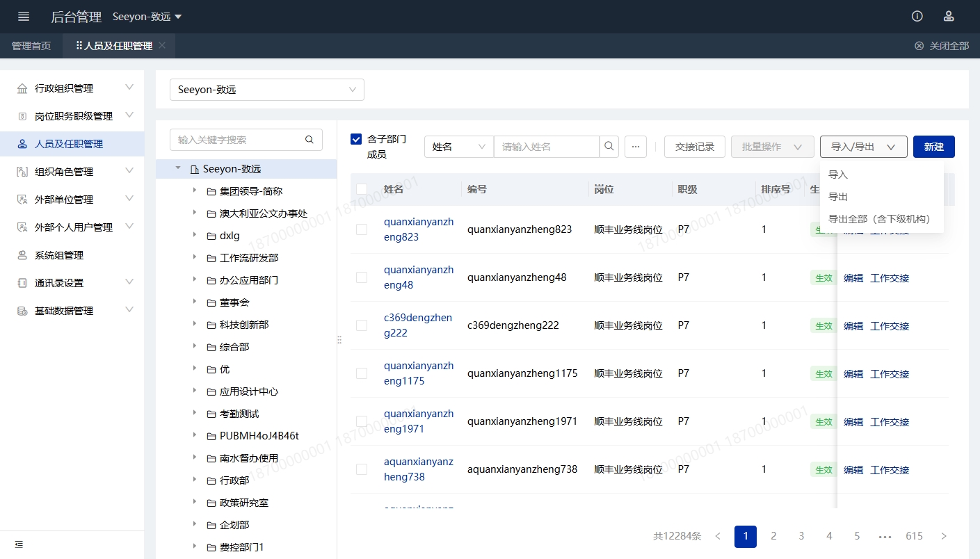
Task: Uncheck the 含子部门成员 checkbox
Action: pos(357,139)
